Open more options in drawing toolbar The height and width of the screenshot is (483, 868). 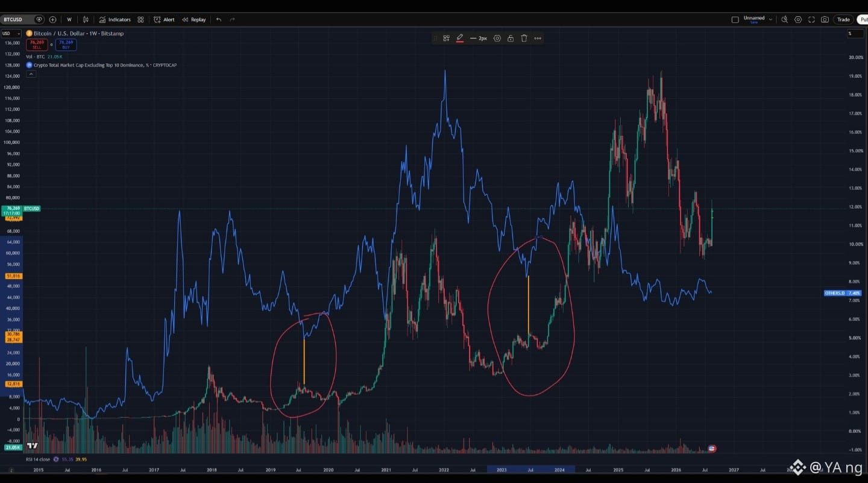click(x=538, y=38)
